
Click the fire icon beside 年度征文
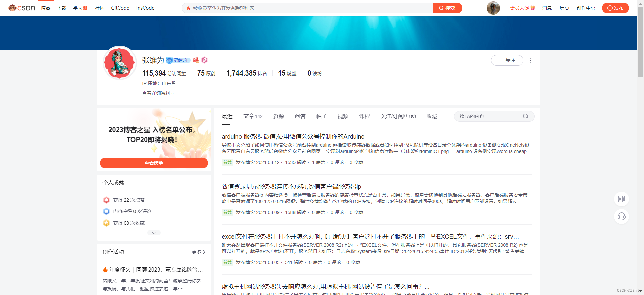[x=105, y=270]
